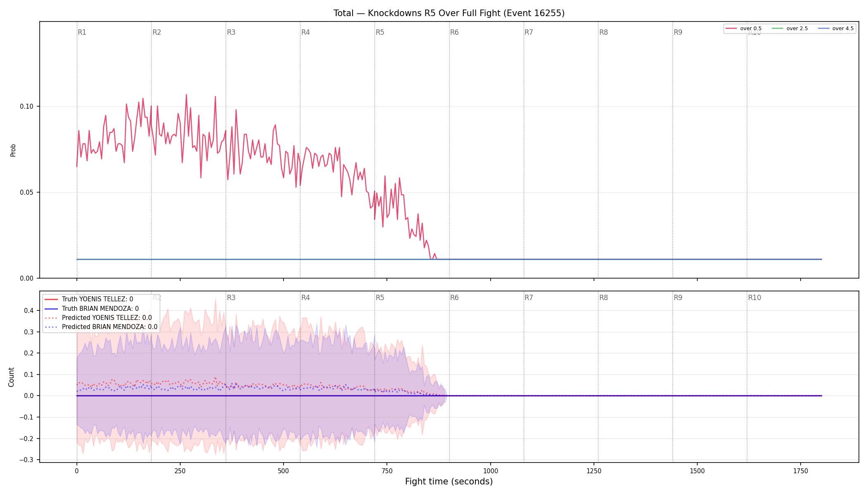Click the 'over 4.5' legend entry
Screen dimensions: 868x496
coord(835,29)
